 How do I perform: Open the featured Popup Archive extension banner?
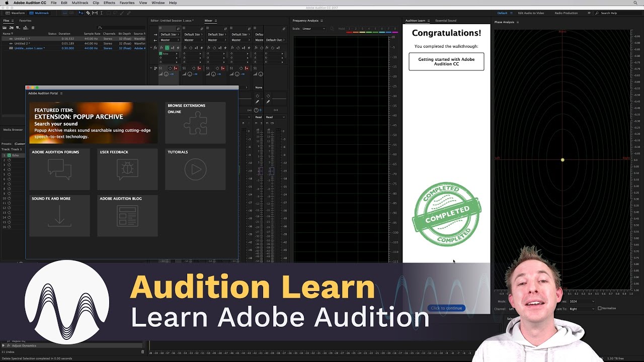94,123
